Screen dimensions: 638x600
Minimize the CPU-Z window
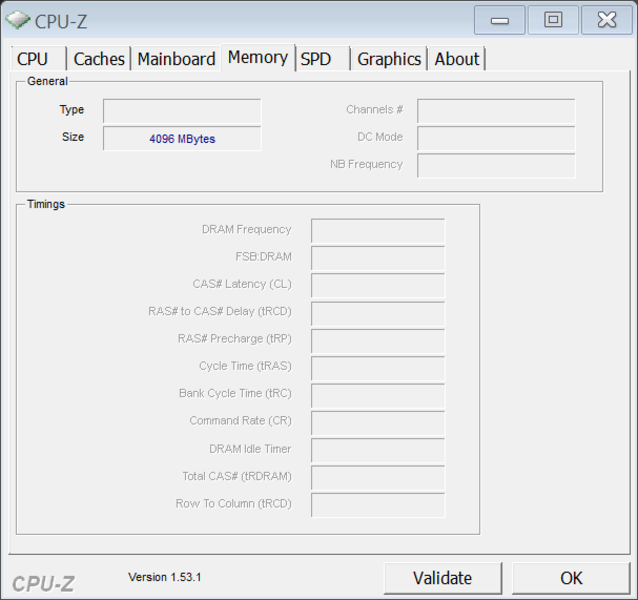click(500, 20)
